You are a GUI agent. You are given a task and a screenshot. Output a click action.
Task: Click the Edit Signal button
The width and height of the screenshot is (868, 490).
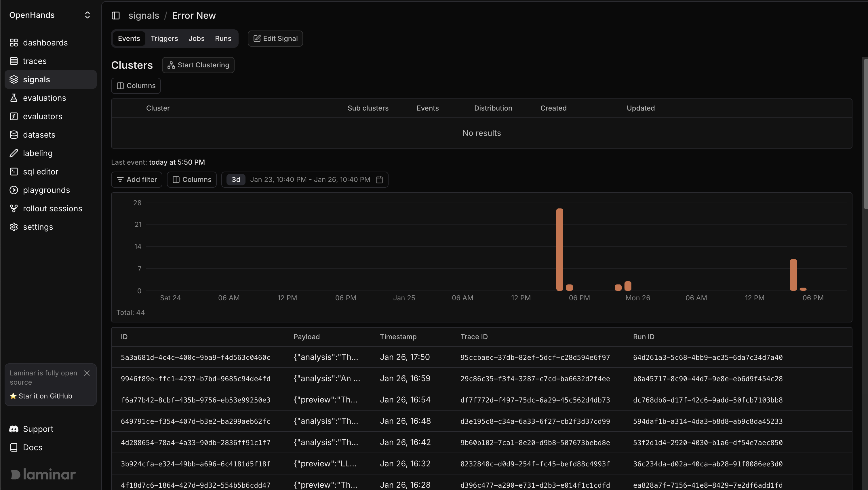tap(275, 38)
